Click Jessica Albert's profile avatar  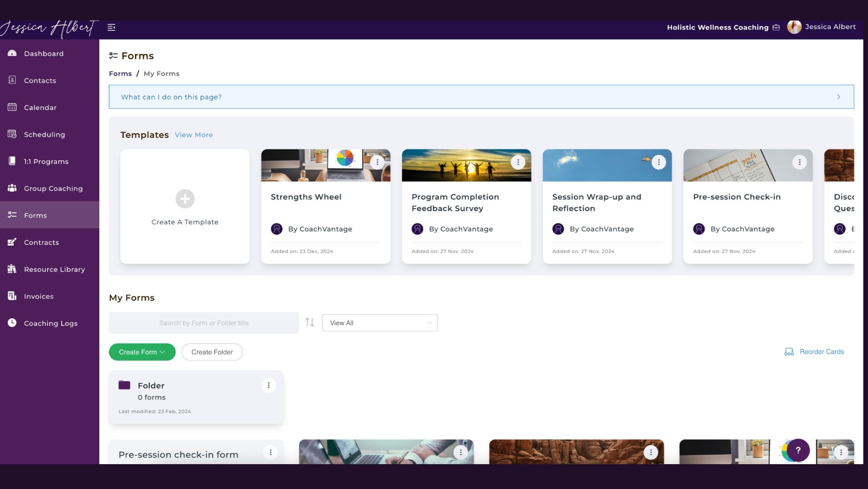[x=794, y=27]
